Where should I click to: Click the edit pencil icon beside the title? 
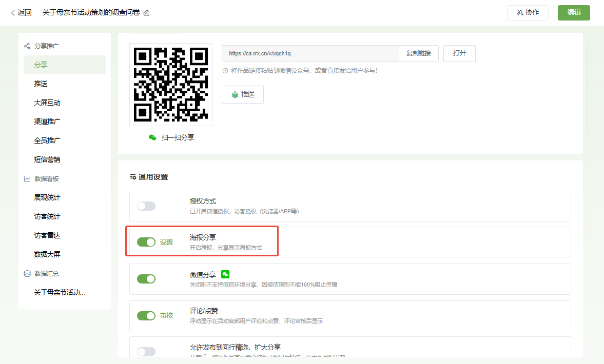[146, 13]
